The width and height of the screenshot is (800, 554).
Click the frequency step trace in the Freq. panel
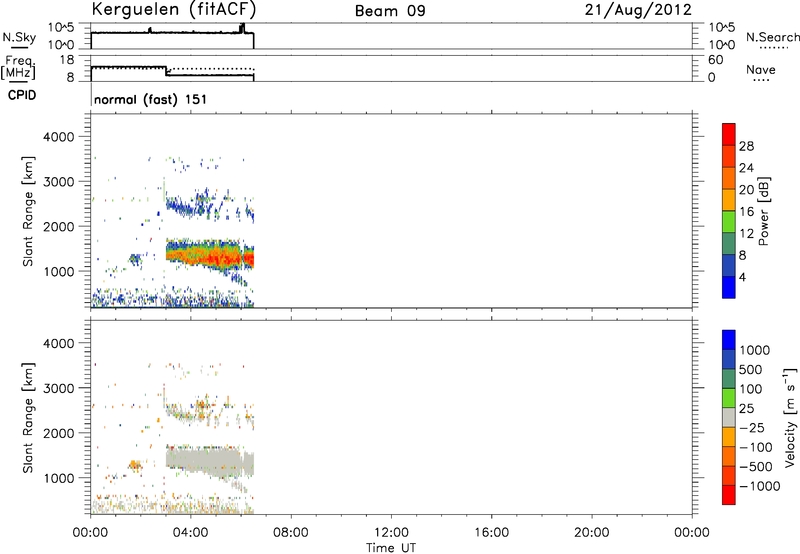tap(172, 71)
